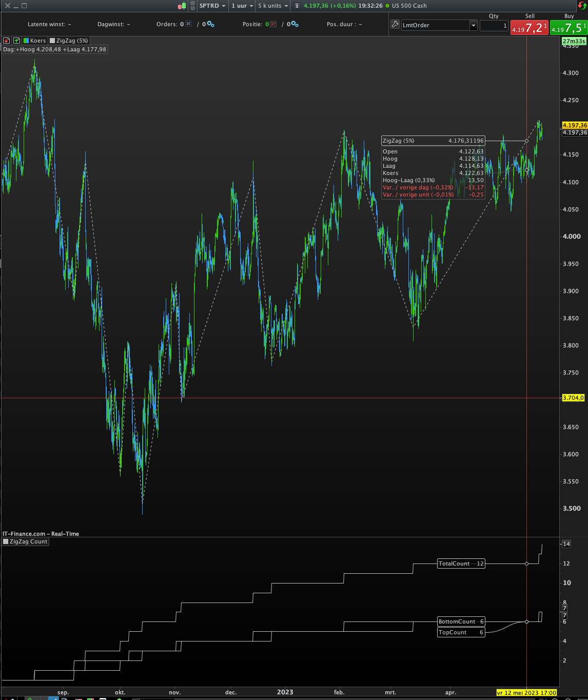588x700 pixels.
Task: Click the yellow 4.197,36 current price tag
Action: tap(575, 125)
